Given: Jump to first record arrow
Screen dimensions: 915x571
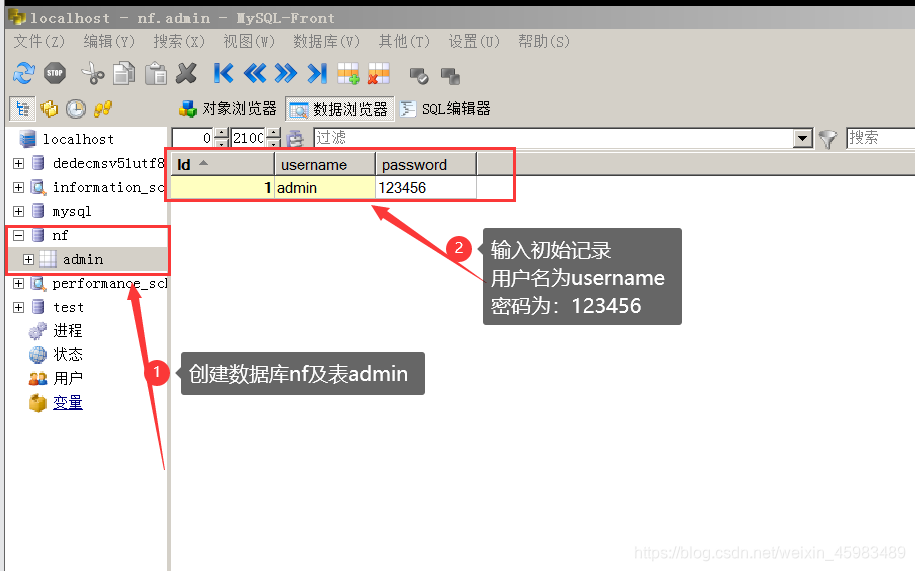Looking at the screenshot, I should click(x=224, y=73).
